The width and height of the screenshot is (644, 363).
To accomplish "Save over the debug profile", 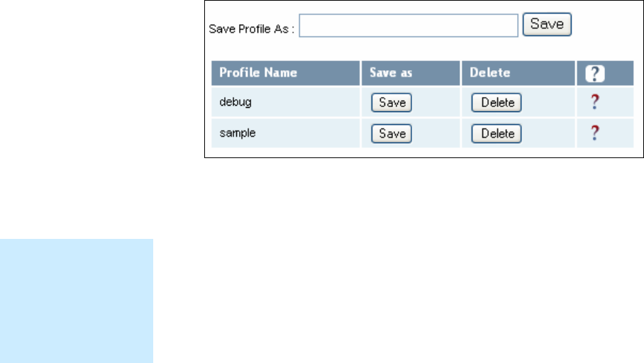I will [392, 102].
